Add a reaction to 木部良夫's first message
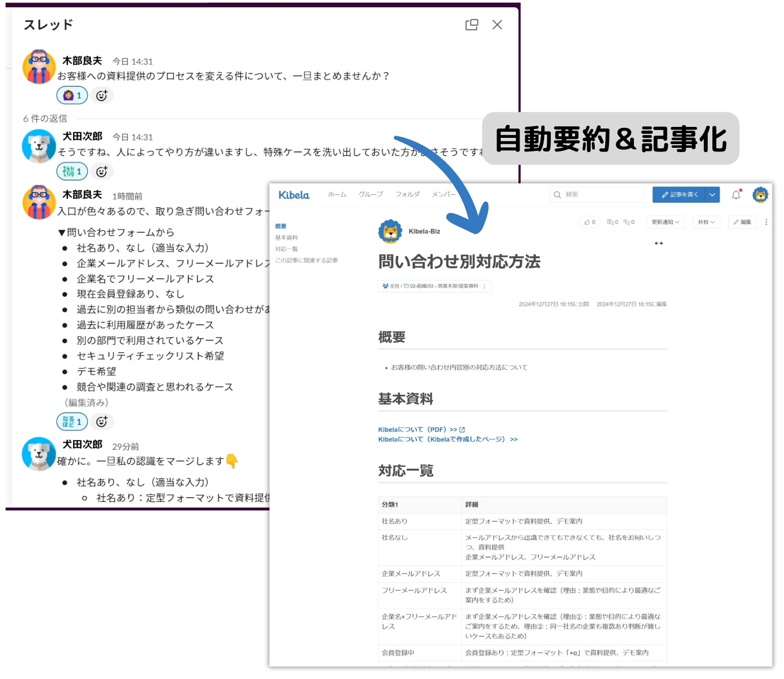The height and width of the screenshot is (679, 784). pyautogui.click(x=102, y=96)
